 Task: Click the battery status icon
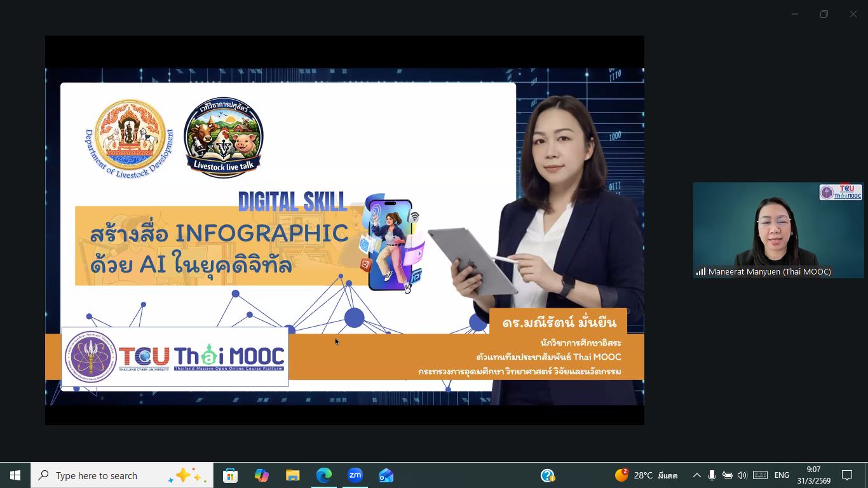coord(727,475)
